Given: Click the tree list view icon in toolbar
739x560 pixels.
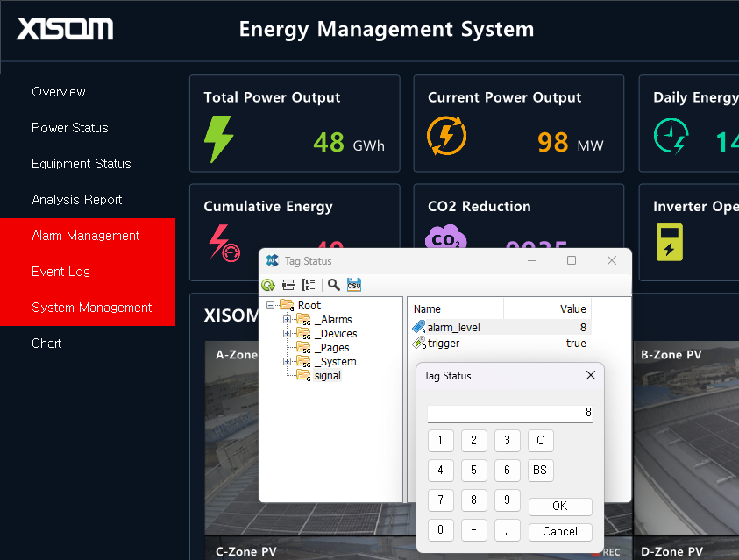Looking at the screenshot, I should point(309,285).
